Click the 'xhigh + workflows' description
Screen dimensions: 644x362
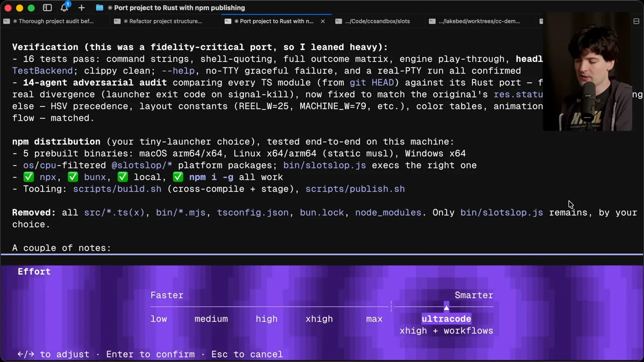coord(446,331)
